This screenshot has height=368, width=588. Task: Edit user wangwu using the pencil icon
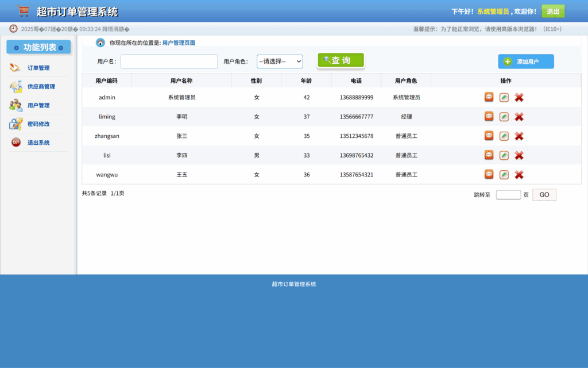point(504,174)
